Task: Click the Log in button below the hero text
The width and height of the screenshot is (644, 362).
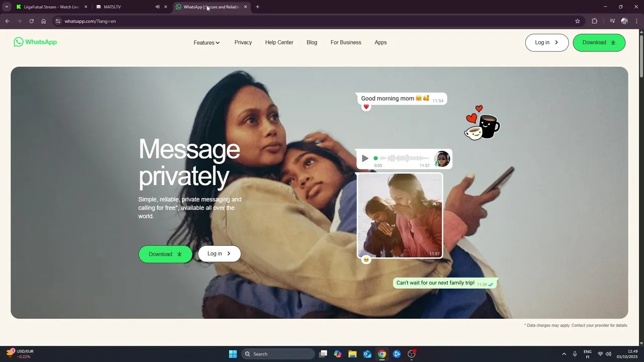Action: pyautogui.click(x=219, y=254)
